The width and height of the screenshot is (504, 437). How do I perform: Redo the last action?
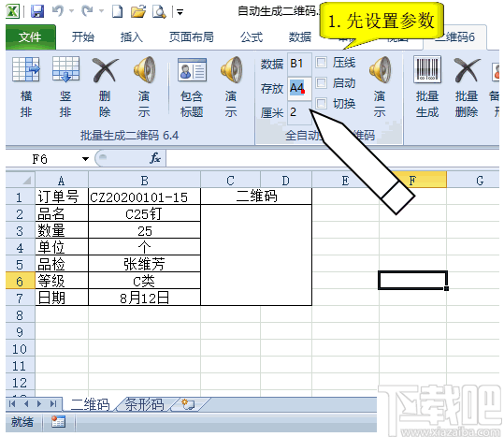point(88,11)
